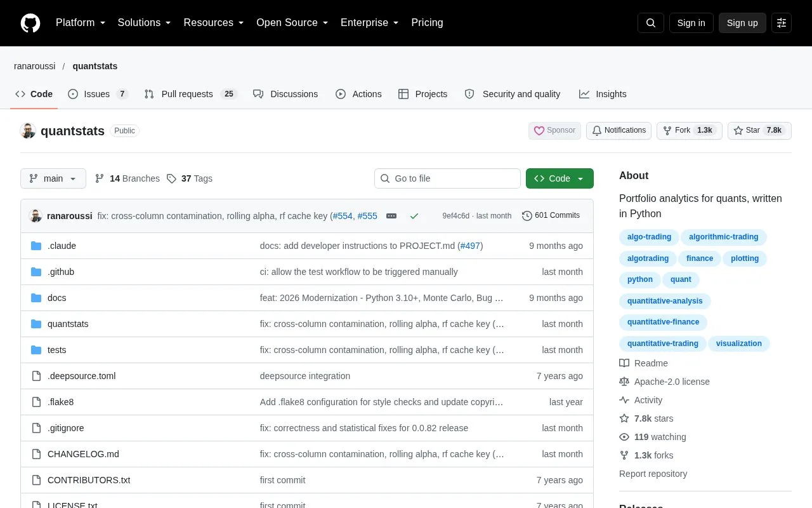Switch to the Issues tab
Screen dimensions: 812x508
point(98,94)
